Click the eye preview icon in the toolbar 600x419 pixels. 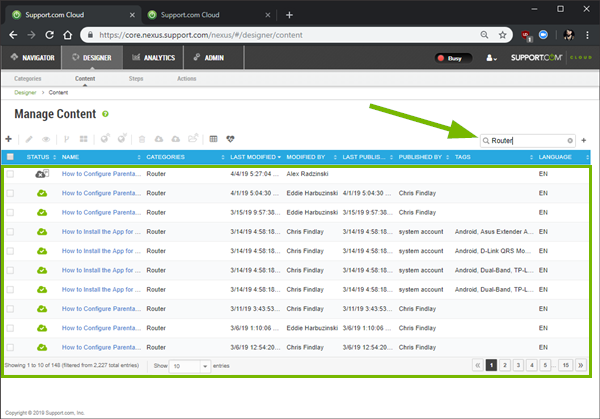[46, 139]
